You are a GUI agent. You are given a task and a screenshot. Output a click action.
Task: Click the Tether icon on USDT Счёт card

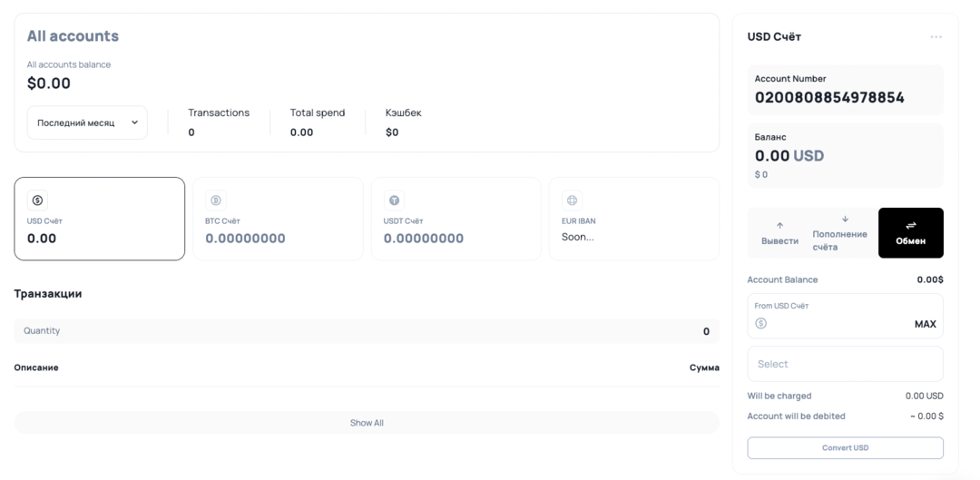394,201
